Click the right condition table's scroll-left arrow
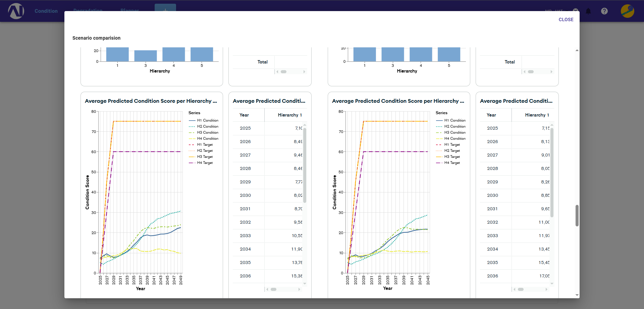This screenshot has width=644, height=309. [x=515, y=289]
